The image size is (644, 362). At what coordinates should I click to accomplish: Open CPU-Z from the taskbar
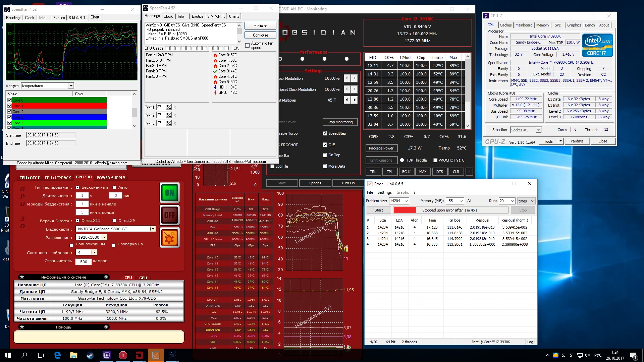click(x=107, y=355)
